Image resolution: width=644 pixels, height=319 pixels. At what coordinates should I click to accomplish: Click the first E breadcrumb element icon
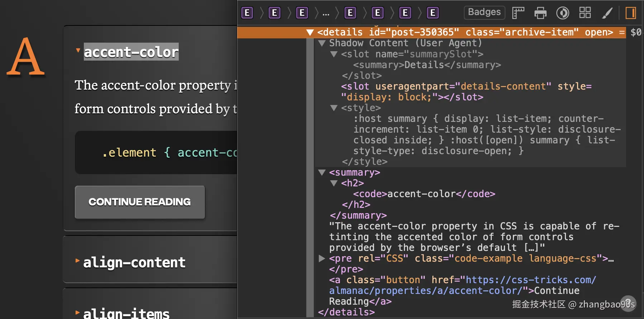(247, 13)
